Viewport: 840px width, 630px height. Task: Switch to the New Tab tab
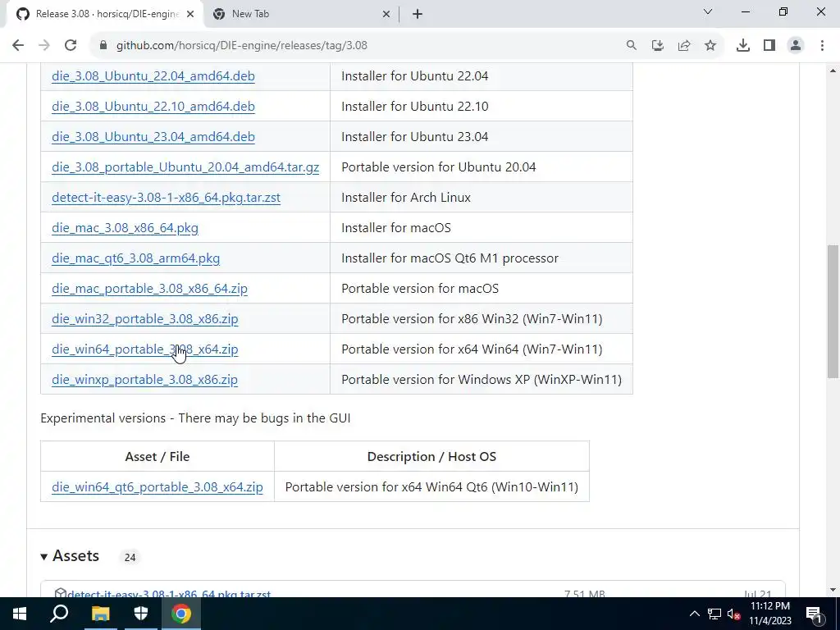pos(302,15)
